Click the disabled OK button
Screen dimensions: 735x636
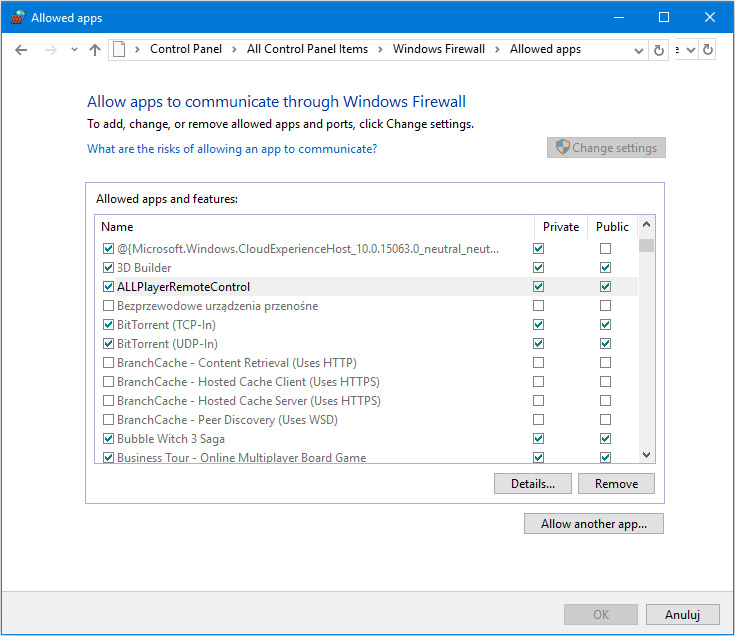coord(601,614)
